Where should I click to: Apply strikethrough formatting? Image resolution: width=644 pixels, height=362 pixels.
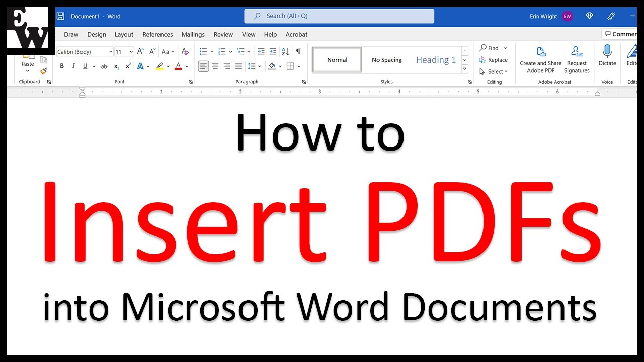[104, 66]
